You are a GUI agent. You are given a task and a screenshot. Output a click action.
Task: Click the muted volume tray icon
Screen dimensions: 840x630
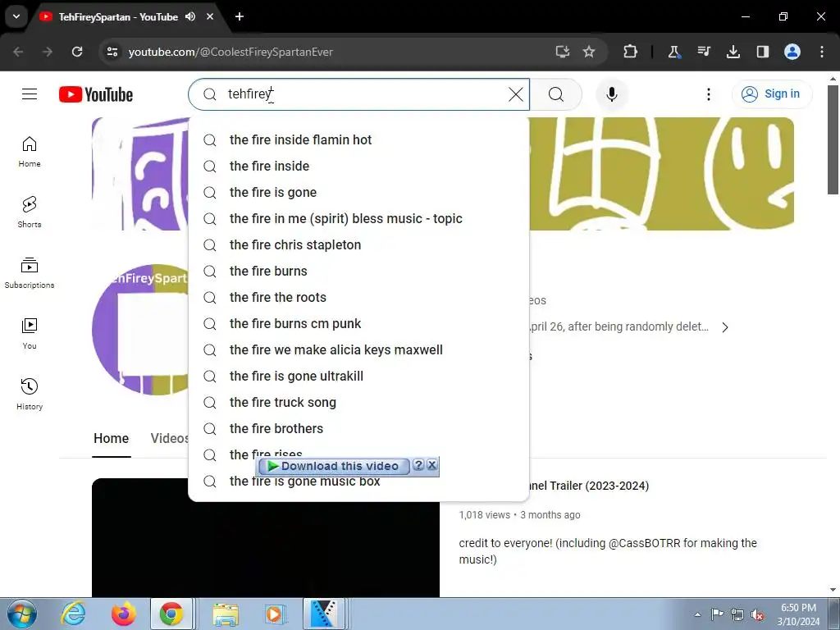pos(757,615)
